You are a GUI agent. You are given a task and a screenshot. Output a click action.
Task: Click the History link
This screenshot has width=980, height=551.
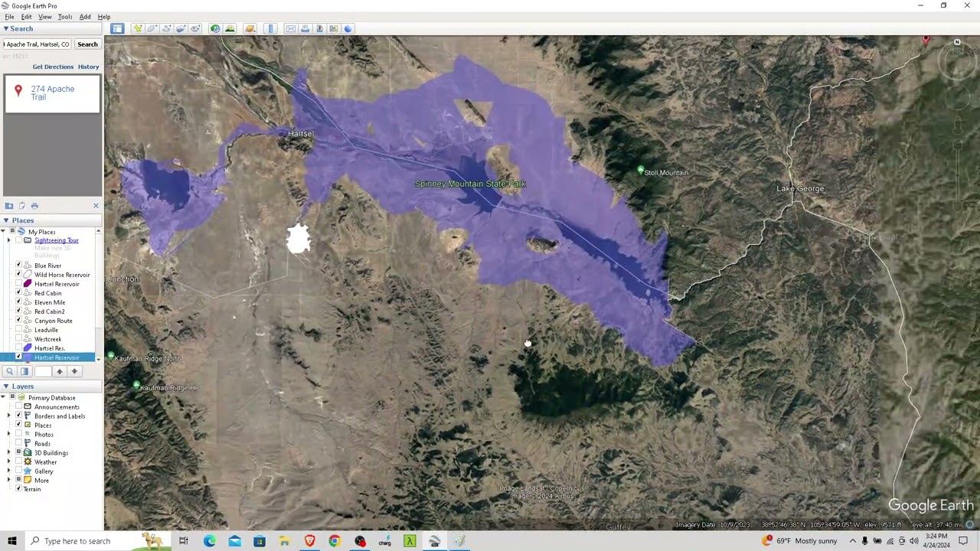point(89,67)
